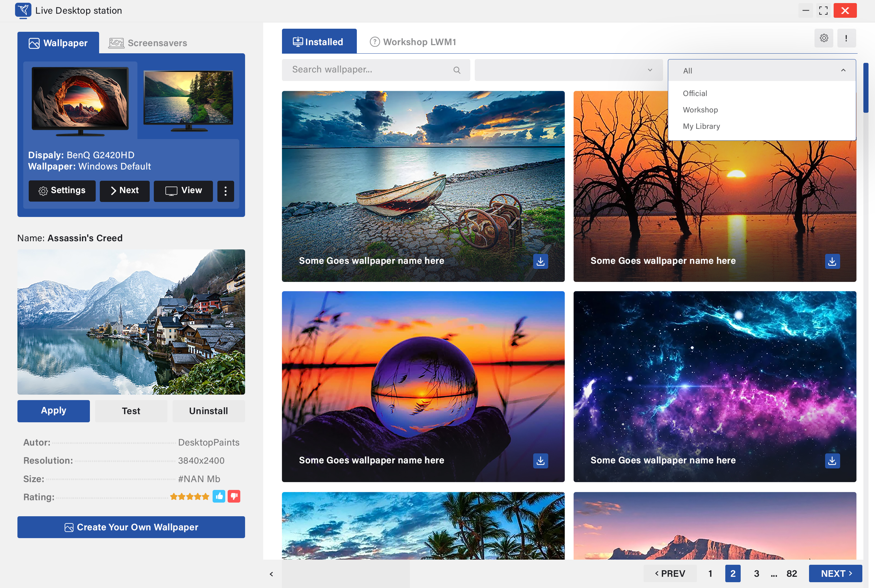Download the galaxy wallpaper via its download icon

coord(832,461)
